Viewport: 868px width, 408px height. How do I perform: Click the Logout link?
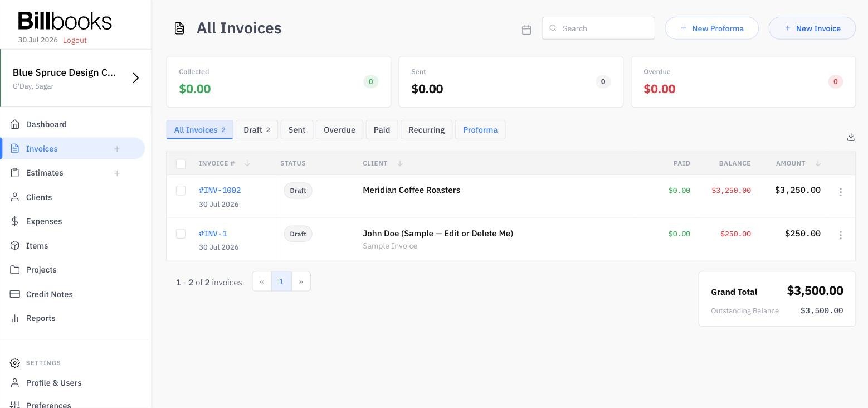pyautogui.click(x=75, y=40)
